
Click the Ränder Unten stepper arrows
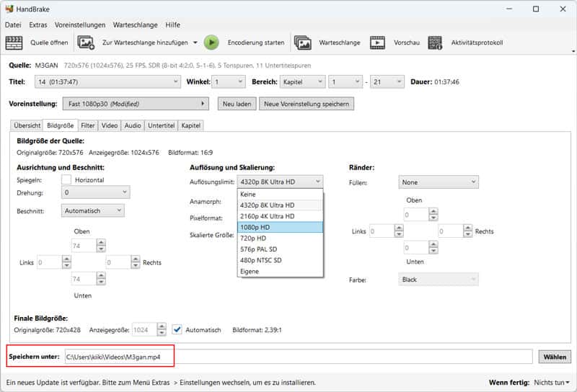(x=433, y=247)
